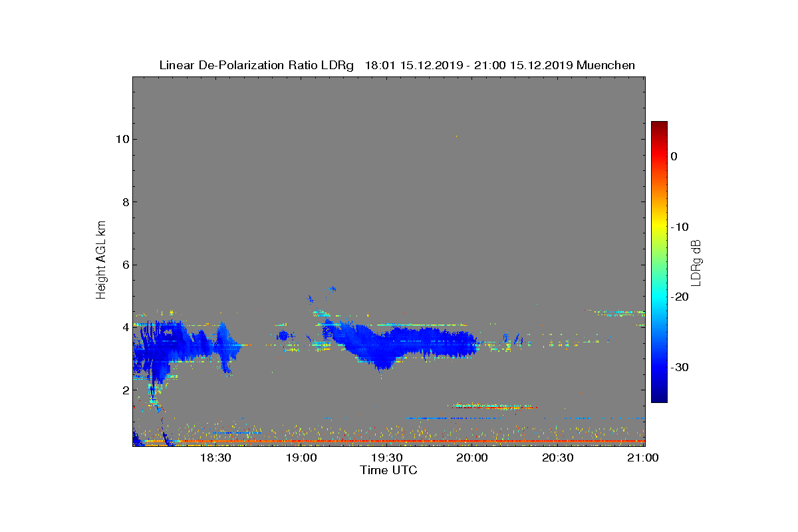
Task: Click the '20:00' time tick label
Action: click(x=473, y=458)
